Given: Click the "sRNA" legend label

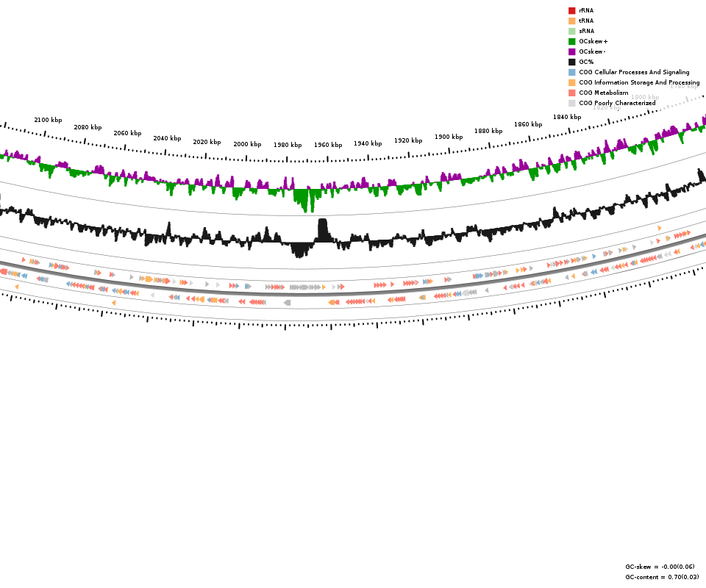Looking at the screenshot, I should click(587, 31).
